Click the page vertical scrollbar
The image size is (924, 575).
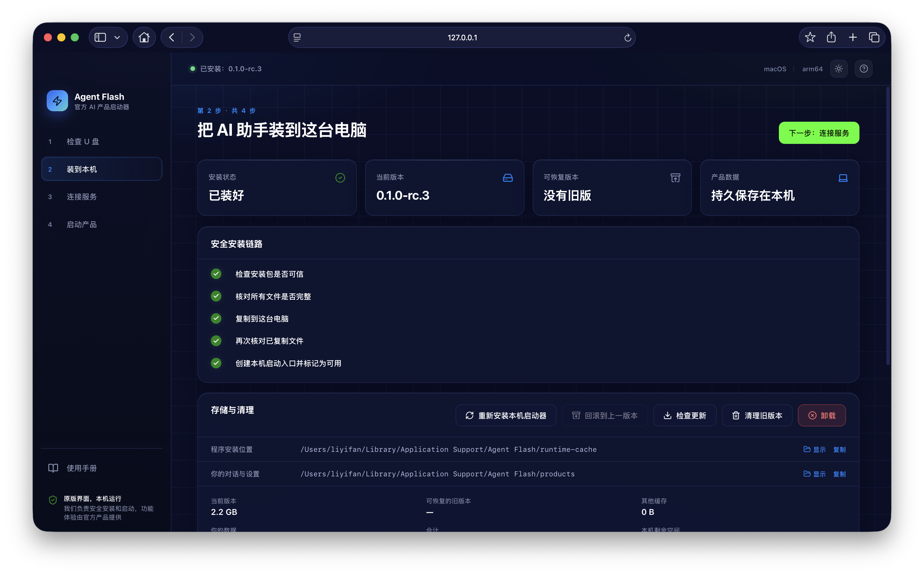coord(888,226)
